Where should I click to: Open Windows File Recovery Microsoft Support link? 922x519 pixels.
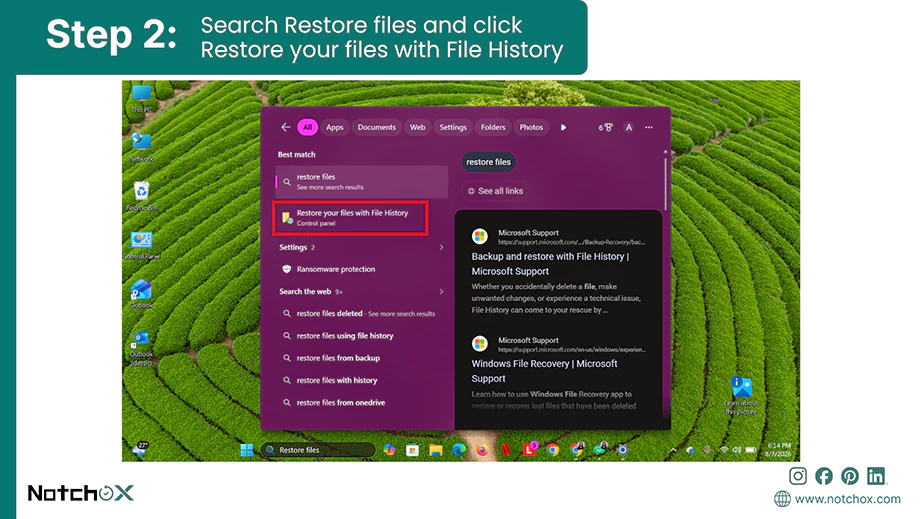pos(544,371)
